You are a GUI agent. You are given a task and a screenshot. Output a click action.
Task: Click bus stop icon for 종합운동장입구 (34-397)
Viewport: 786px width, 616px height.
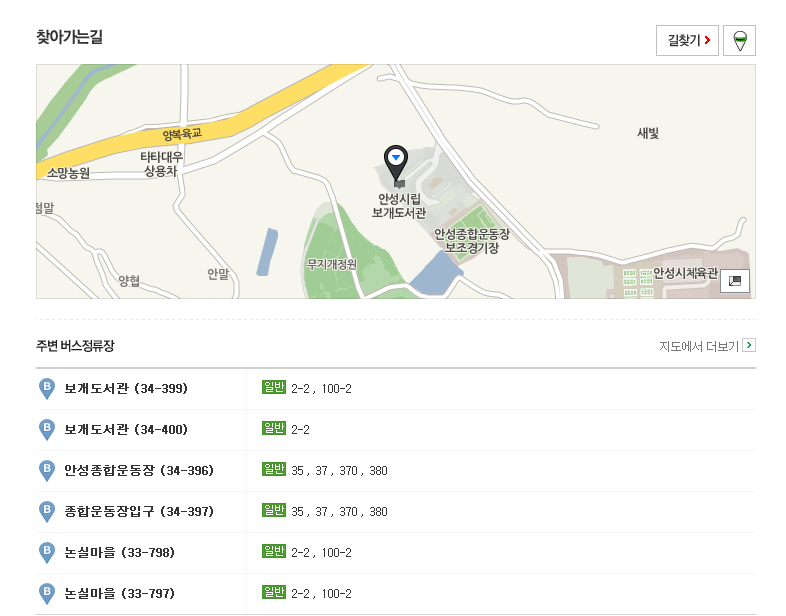point(46,512)
